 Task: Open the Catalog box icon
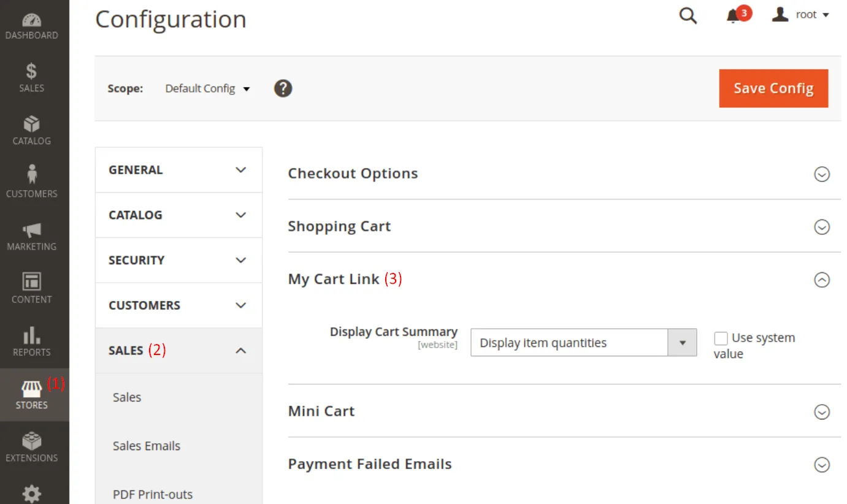click(31, 124)
